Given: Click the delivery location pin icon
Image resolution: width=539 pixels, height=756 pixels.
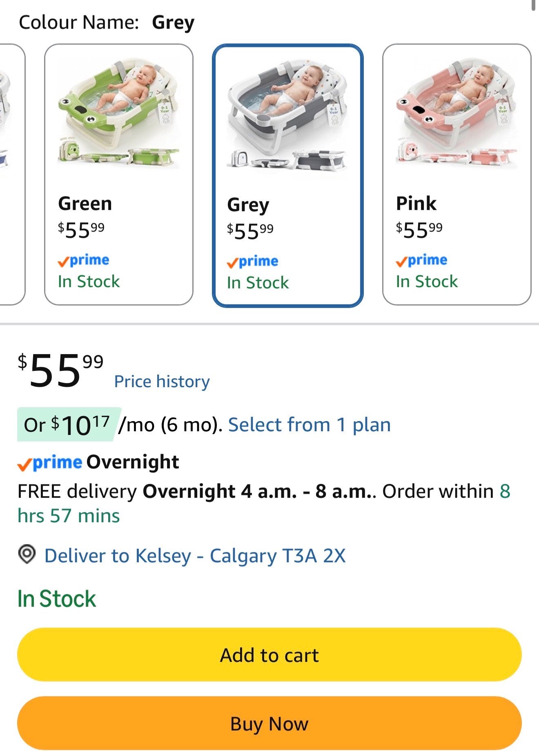Looking at the screenshot, I should (27, 555).
